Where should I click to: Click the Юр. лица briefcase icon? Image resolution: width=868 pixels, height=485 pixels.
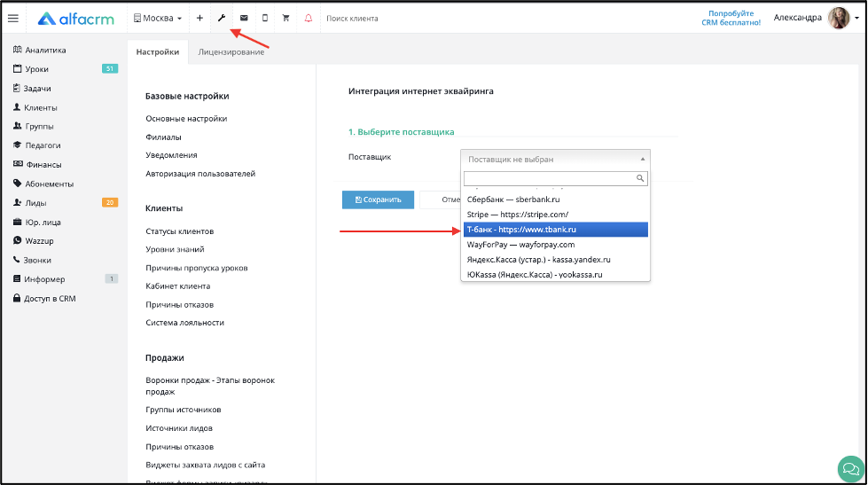17,222
